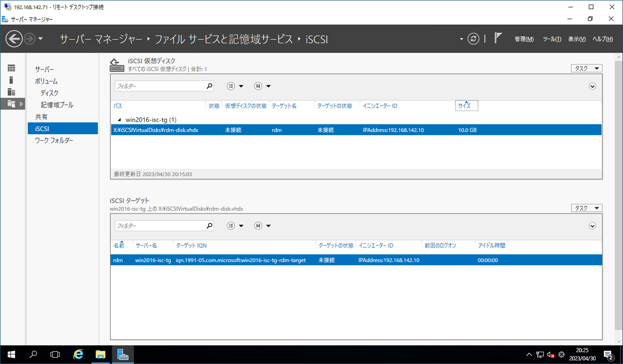
Task: Mute audio via the system tray speaker icon
Action: coord(550,354)
